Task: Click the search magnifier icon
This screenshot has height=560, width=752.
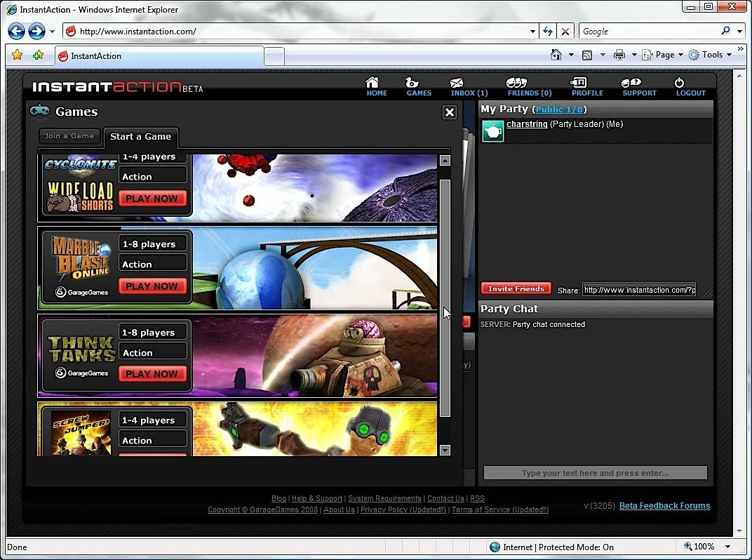Action: (x=725, y=31)
